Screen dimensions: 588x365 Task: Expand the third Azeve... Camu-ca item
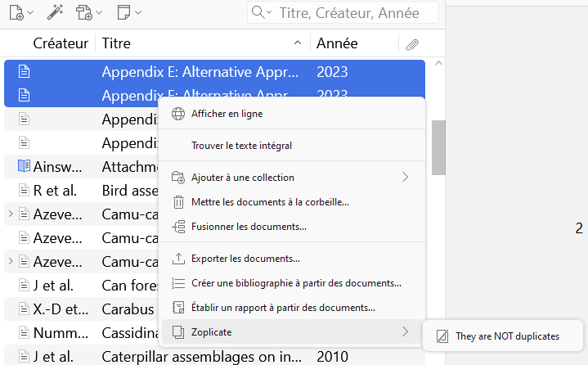point(11,261)
